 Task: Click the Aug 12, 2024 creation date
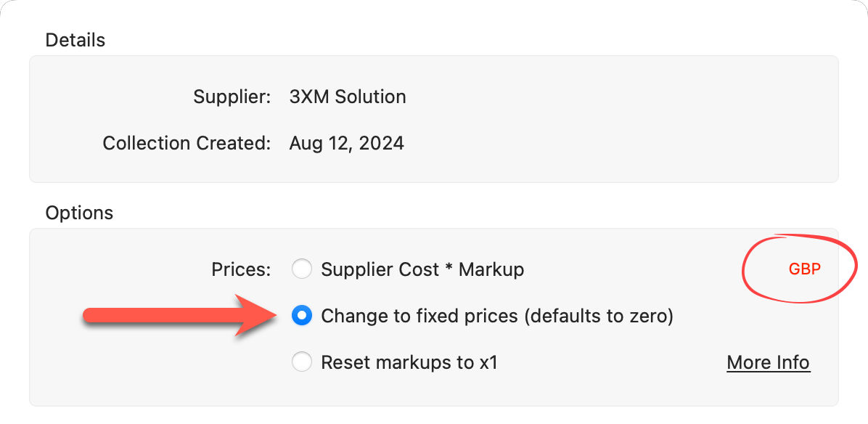pos(346,143)
